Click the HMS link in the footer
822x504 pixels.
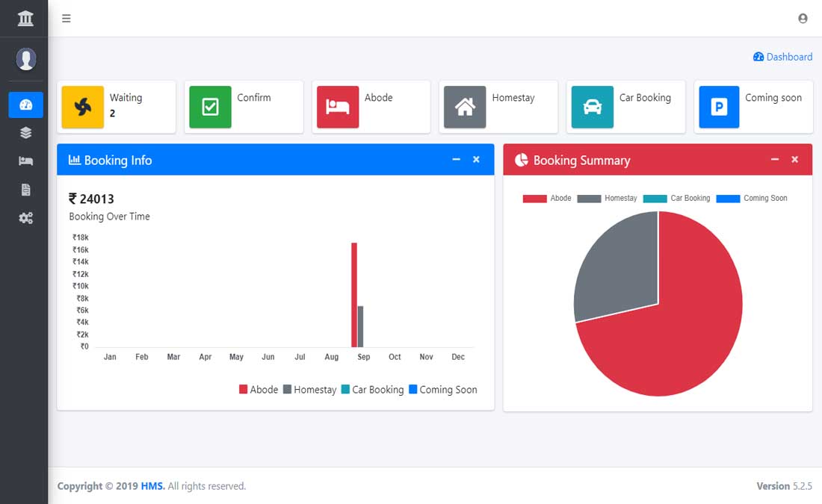click(152, 485)
